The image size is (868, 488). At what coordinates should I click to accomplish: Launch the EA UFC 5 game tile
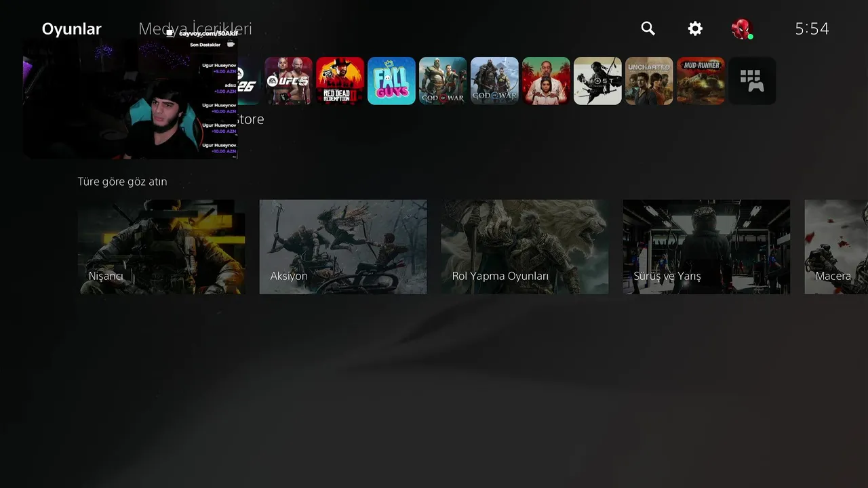[288, 81]
